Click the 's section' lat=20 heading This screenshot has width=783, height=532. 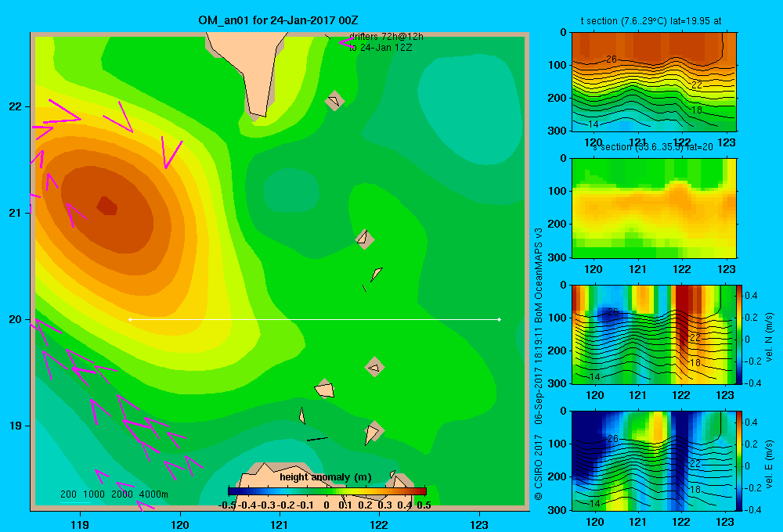click(x=653, y=147)
